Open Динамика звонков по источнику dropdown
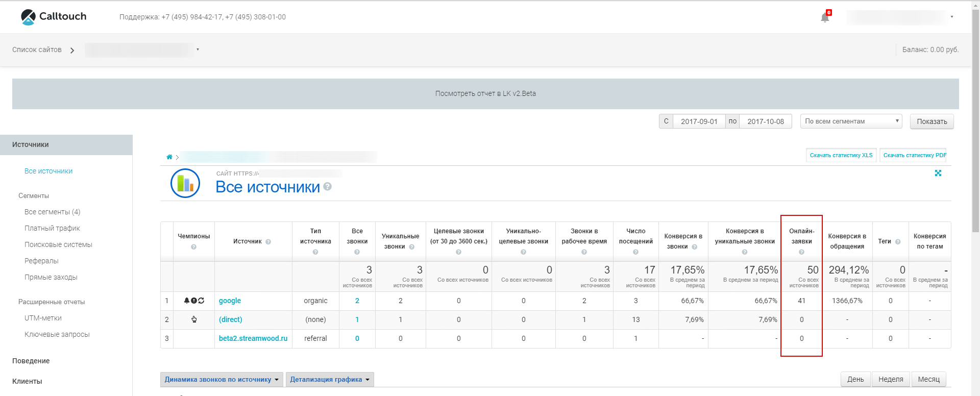 [x=222, y=379]
